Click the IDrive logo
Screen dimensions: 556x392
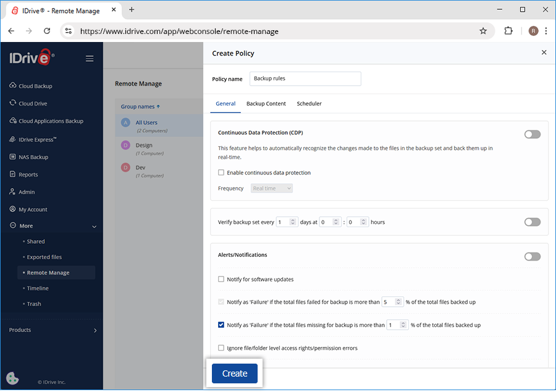click(32, 57)
